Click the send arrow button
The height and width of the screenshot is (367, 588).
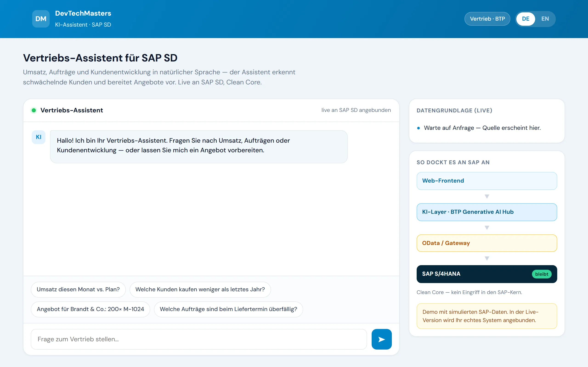click(382, 339)
